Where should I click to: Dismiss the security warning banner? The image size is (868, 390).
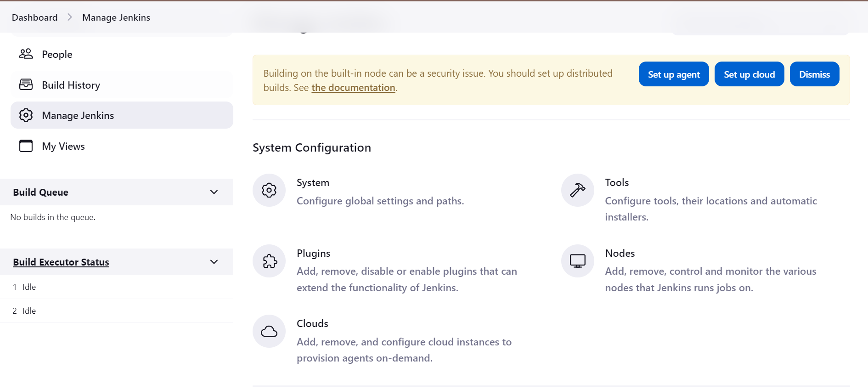click(x=815, y=74)
